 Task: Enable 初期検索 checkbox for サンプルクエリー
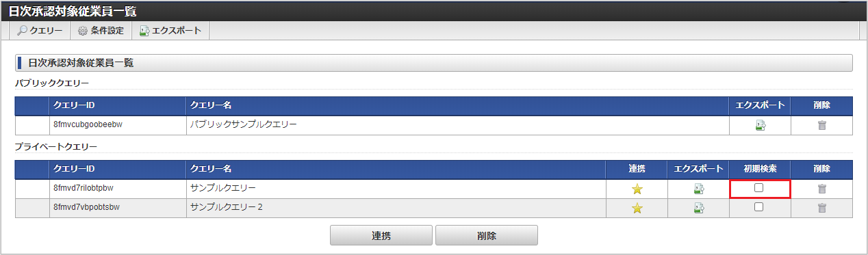pos(759,188)
